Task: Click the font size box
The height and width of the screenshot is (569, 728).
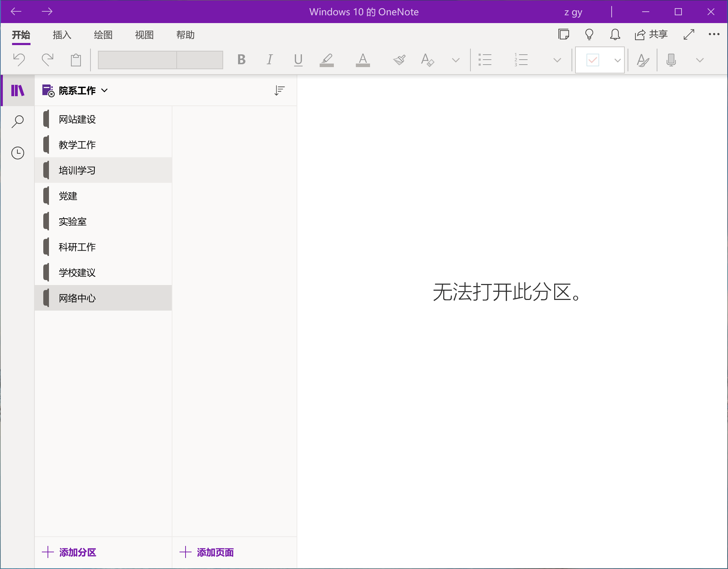Action: point(200,60)
